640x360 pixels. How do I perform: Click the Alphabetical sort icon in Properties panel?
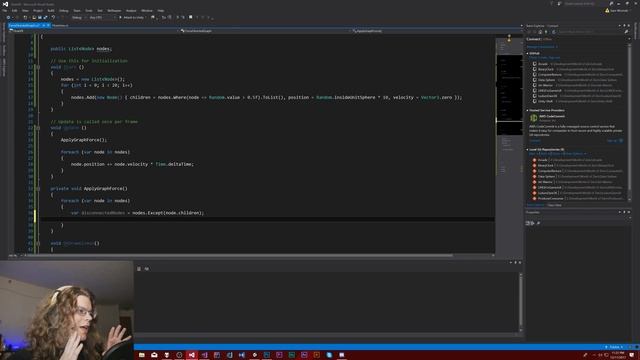(532, 223)
